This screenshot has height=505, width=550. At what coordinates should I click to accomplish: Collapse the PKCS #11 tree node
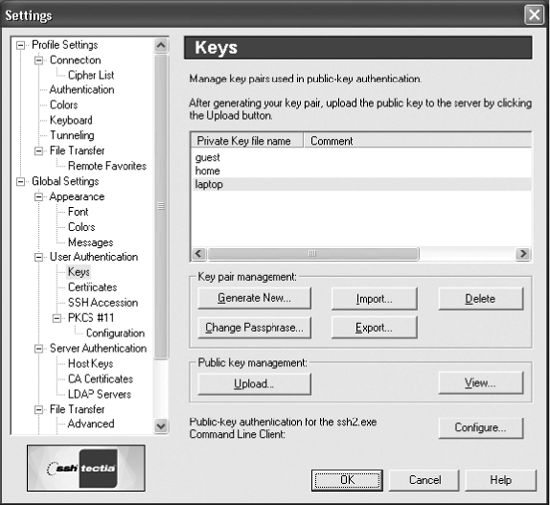point(57,318)
